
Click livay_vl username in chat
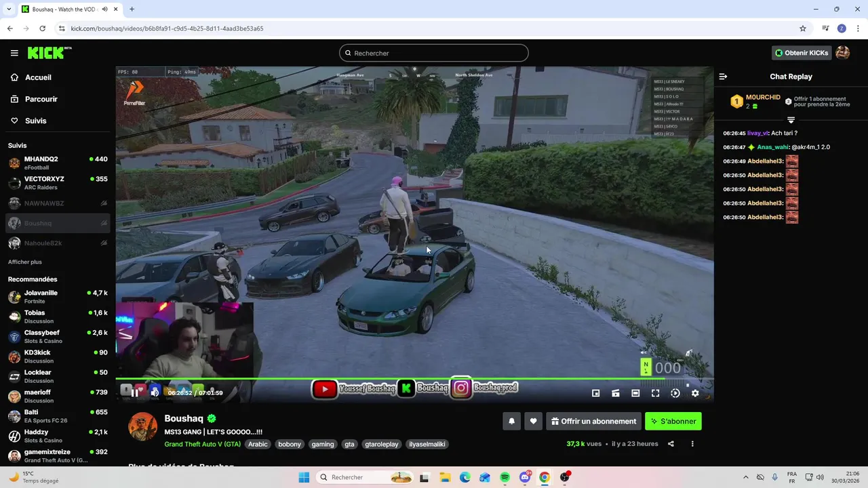click(757, 134)
